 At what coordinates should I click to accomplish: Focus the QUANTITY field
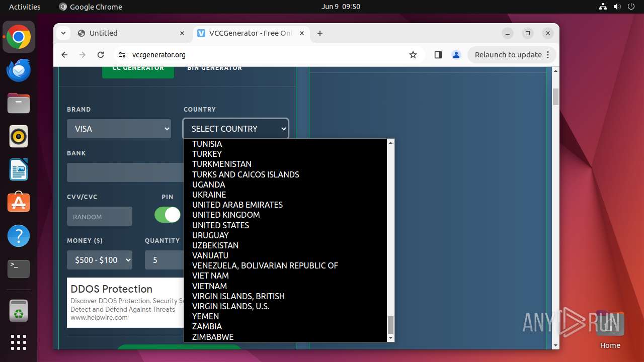coord(165,260)
